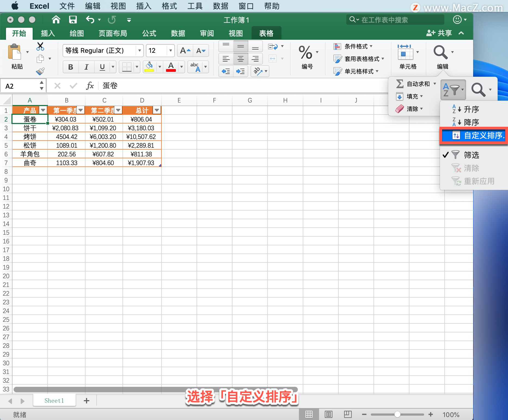Click the Find & Select magnifier in popup
This screenshot has width=508, height=420.
coord(479,89)
